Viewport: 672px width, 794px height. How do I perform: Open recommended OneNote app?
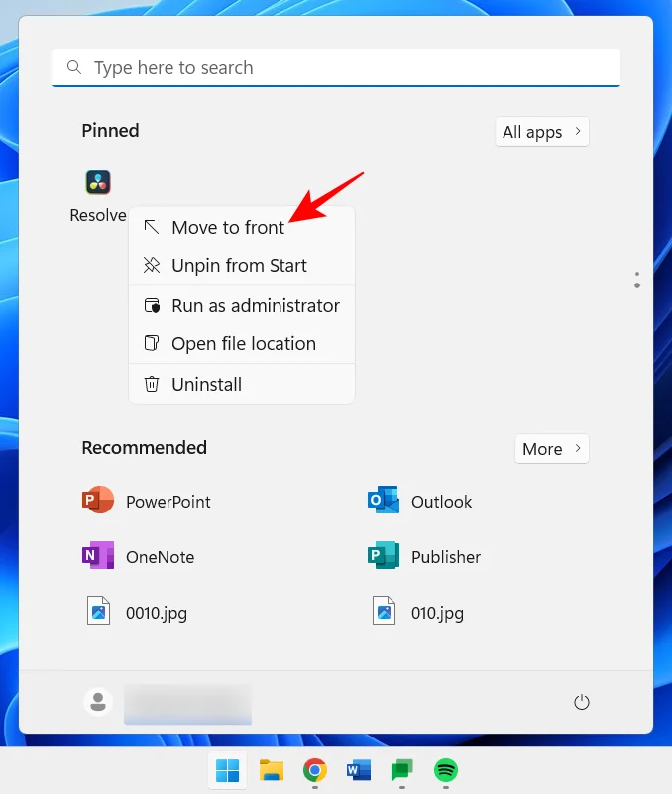pos(138,556)
